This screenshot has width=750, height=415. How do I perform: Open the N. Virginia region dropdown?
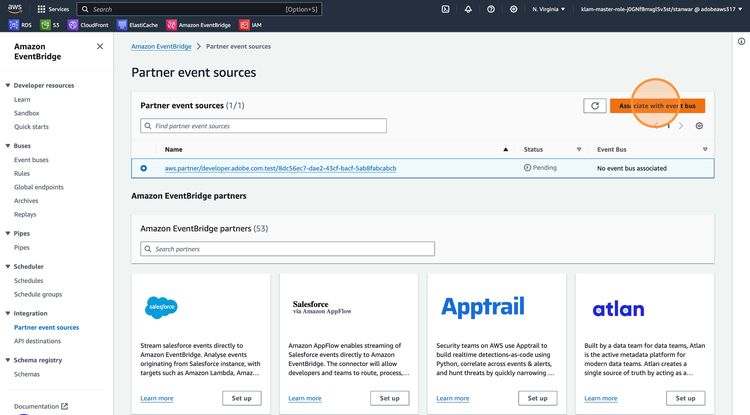pyautogui.click(x=548, y=9)
